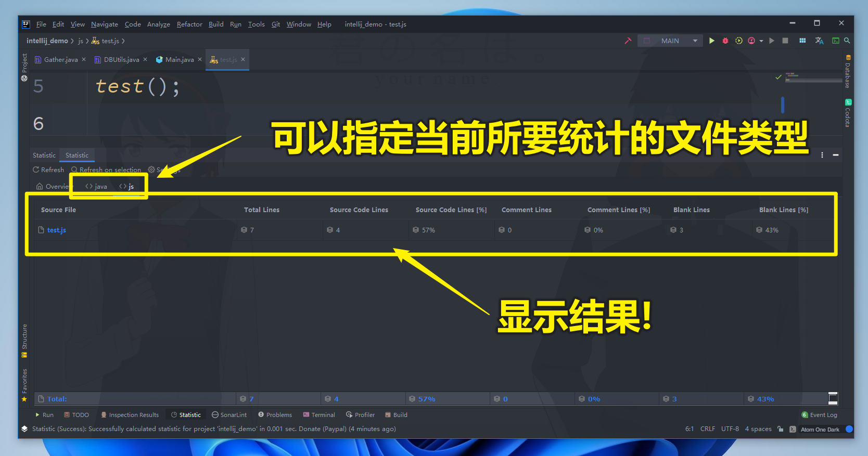Open the Favorites tool window

24,385
